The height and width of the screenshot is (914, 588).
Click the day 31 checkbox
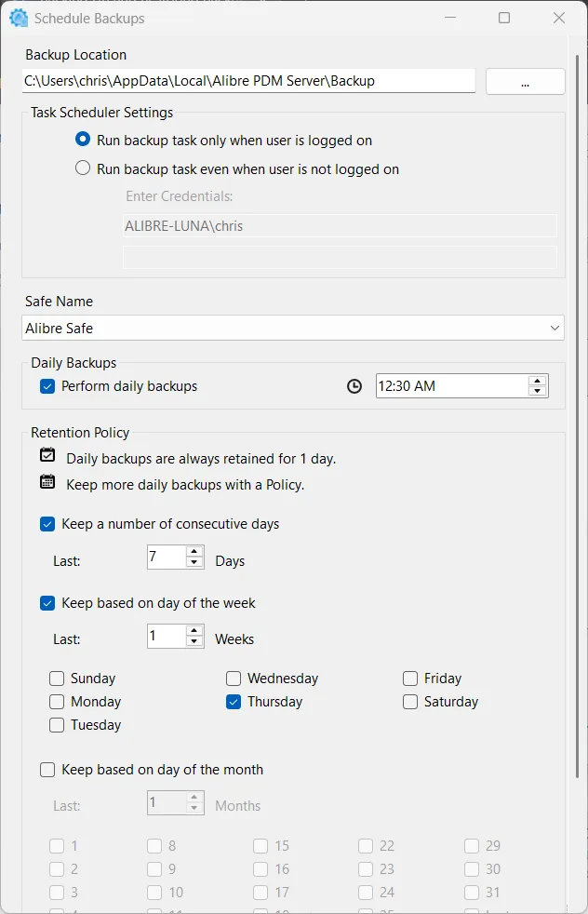click(472, 893)
